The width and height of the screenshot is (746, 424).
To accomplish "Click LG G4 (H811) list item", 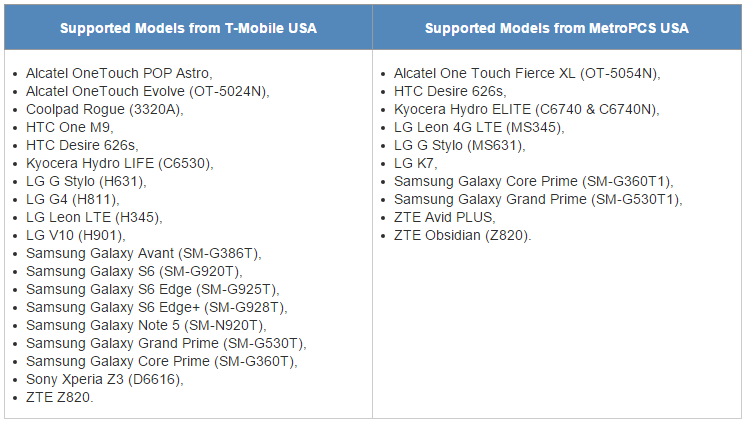I will [73, 200].
